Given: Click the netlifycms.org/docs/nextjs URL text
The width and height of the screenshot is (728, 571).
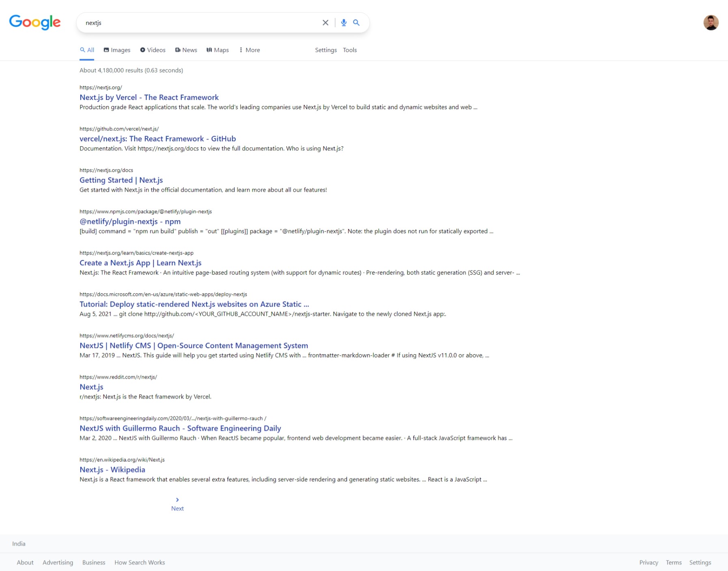Looking at the screenshot, I should (x=127, y=336).
